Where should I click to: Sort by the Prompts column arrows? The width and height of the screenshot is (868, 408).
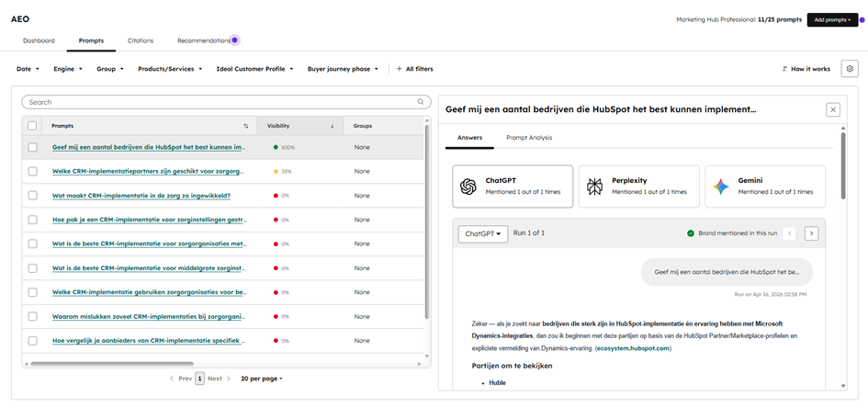tap(246, 126)
